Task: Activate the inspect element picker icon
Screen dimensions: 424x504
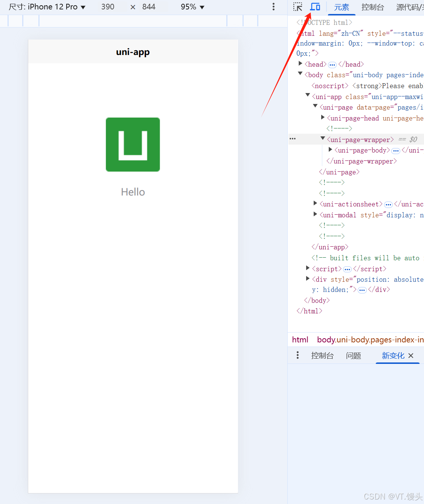Action: tap(298, 7)
